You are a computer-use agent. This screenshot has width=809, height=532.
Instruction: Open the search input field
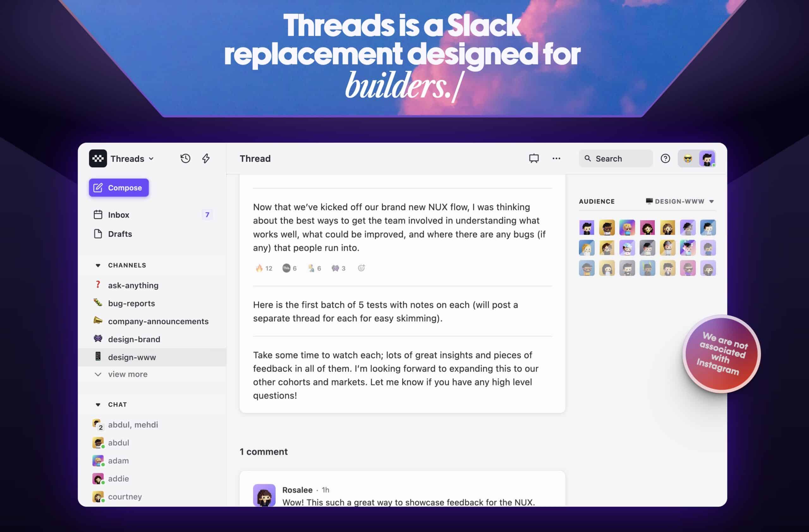[615, 158]
